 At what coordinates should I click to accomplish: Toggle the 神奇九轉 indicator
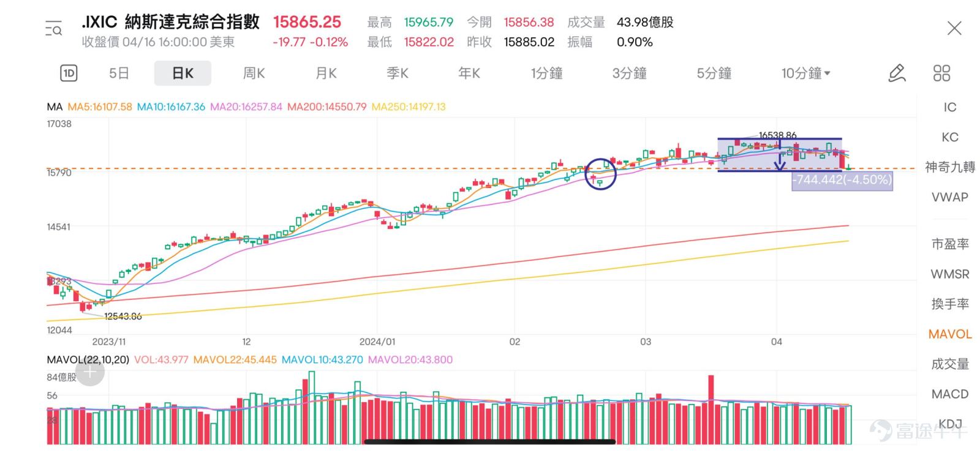(950, 167)
